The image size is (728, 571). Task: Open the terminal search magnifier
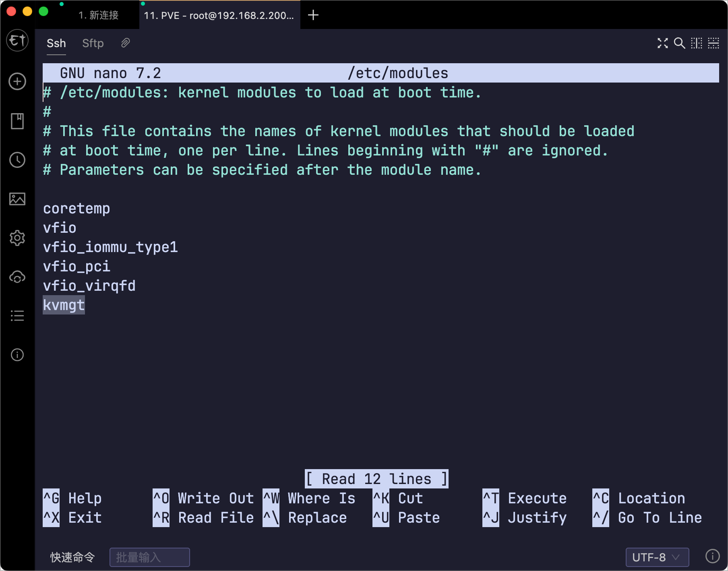tap(679, 43)
